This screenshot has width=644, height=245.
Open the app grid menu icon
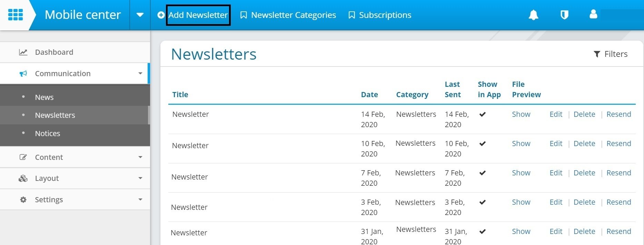pyautogui.click(x=15, y=15)
